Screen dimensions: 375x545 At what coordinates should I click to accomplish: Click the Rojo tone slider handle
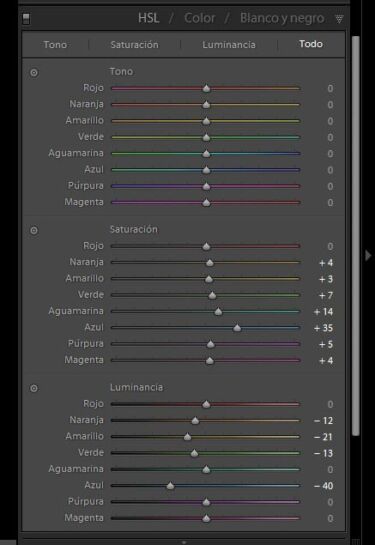tap(206, 88)
